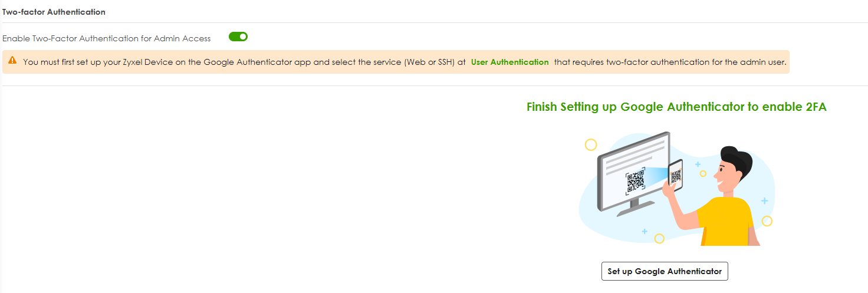The height and width of the screenshot is (293, 868).
Task: Click the yellow circle below the illustration
Action: coord(659,238)
